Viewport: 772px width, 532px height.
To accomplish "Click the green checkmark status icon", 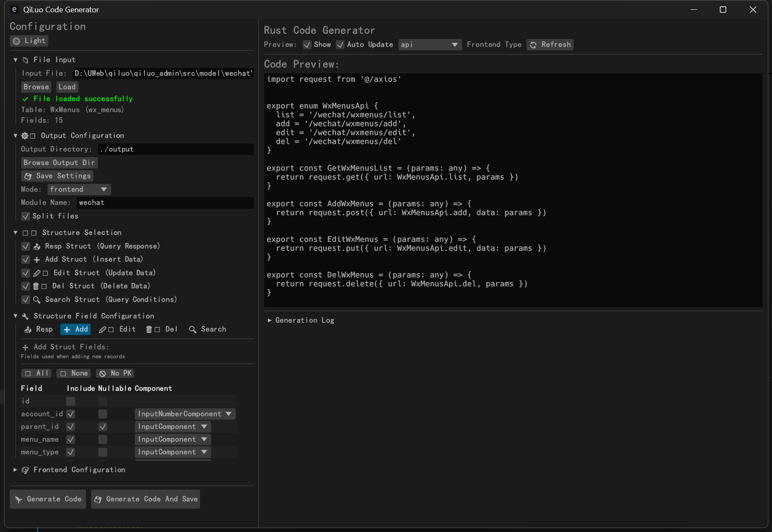I will pyautogui.click(x=25, y=99).
